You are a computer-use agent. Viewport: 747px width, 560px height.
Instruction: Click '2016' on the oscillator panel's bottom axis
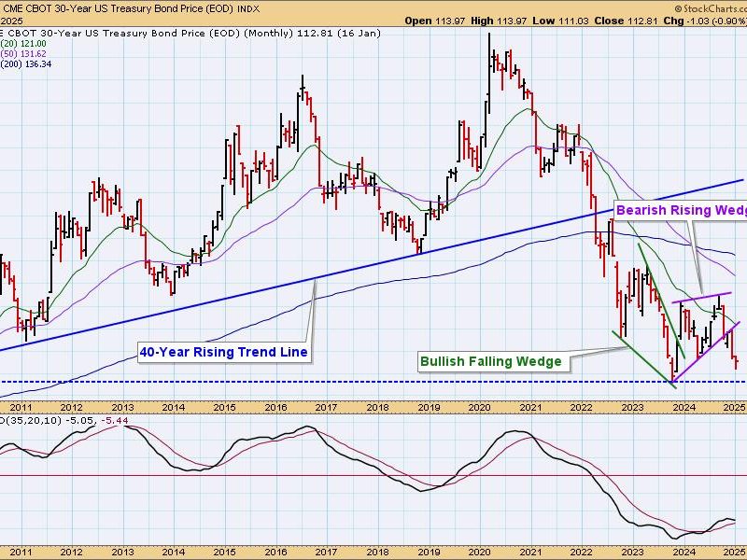(x=275, y=553)
